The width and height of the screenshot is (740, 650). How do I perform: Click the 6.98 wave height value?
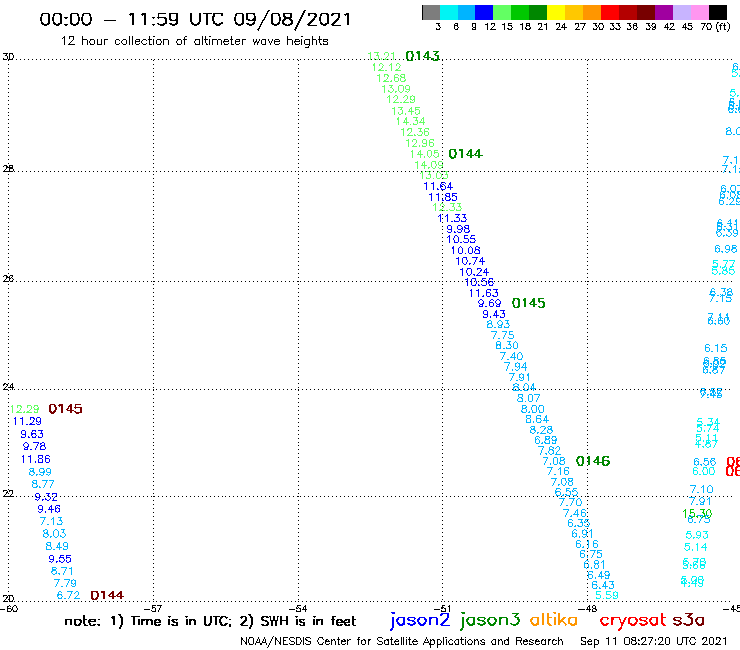(x=726, y=249)
